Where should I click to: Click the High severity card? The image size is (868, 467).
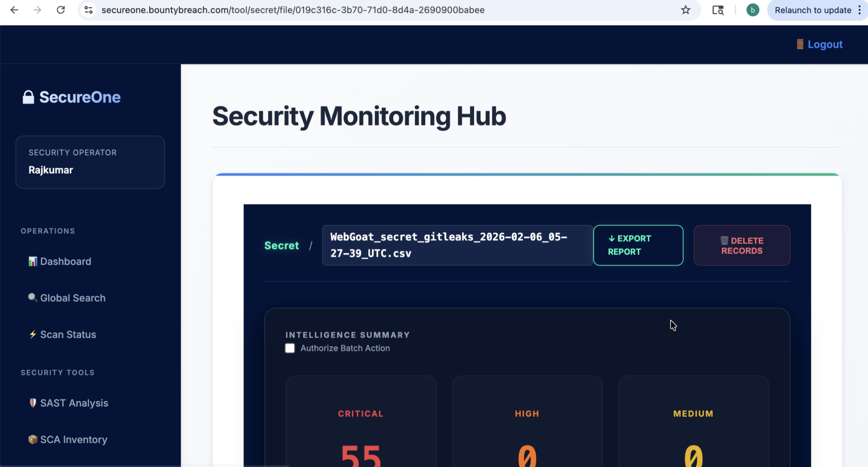(x=527, y=421)
